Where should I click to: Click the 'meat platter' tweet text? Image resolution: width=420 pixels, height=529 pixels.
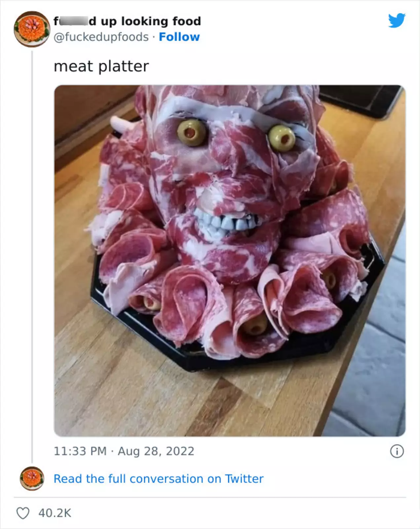pos(101,66)
